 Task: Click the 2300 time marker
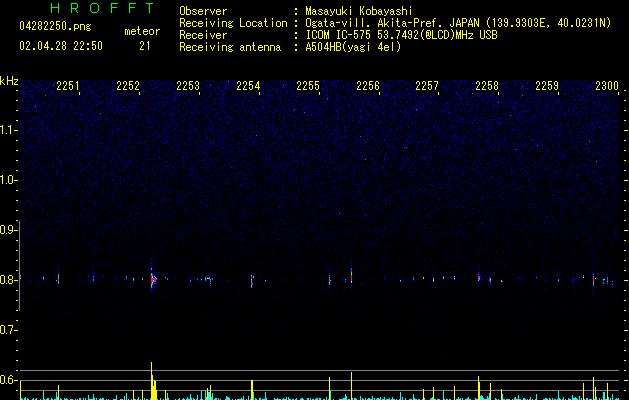click(607, 85)
